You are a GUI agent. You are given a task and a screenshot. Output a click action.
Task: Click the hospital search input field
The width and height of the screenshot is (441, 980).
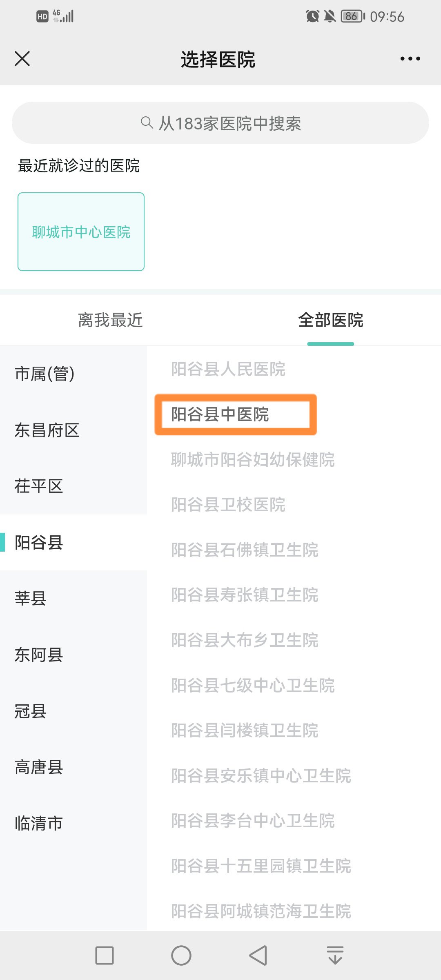(x=220, y=123)
